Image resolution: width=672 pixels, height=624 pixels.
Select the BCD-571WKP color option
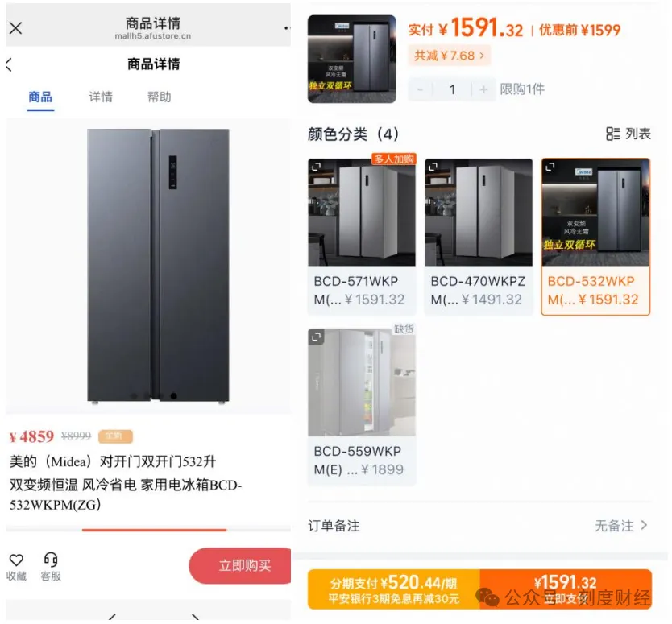coord(362,237)
